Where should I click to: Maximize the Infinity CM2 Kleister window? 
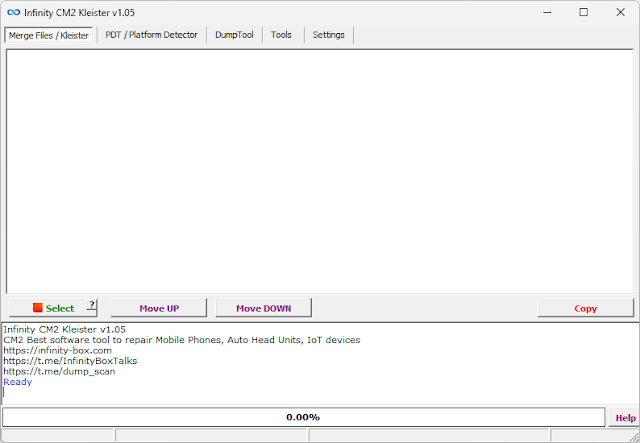click(x=583, y=12)
